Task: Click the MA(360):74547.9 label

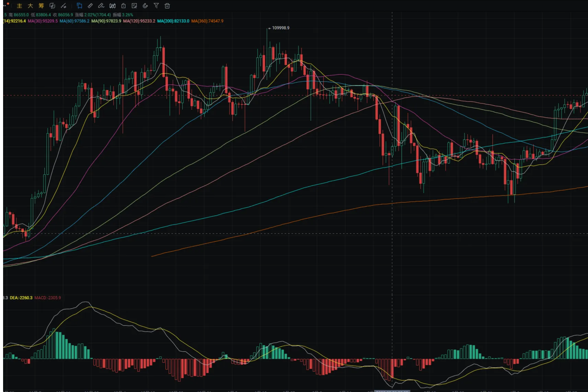Action: (x=207, y=21)
